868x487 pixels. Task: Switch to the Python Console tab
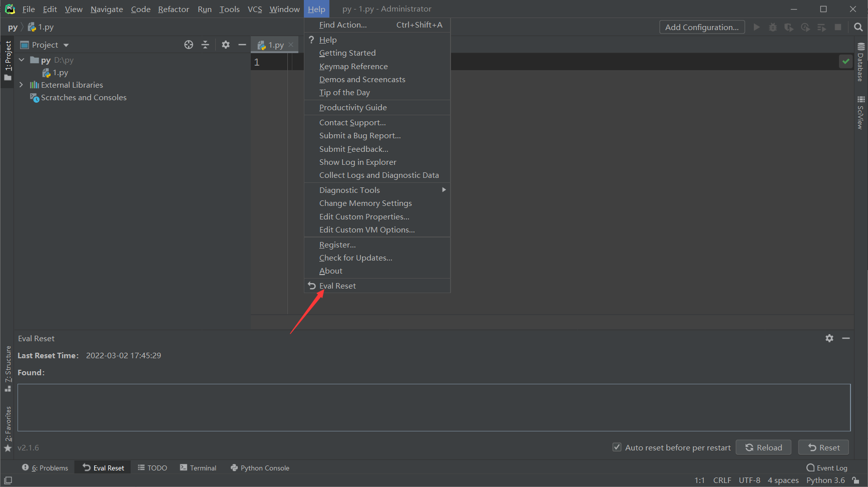click(260, 468)
